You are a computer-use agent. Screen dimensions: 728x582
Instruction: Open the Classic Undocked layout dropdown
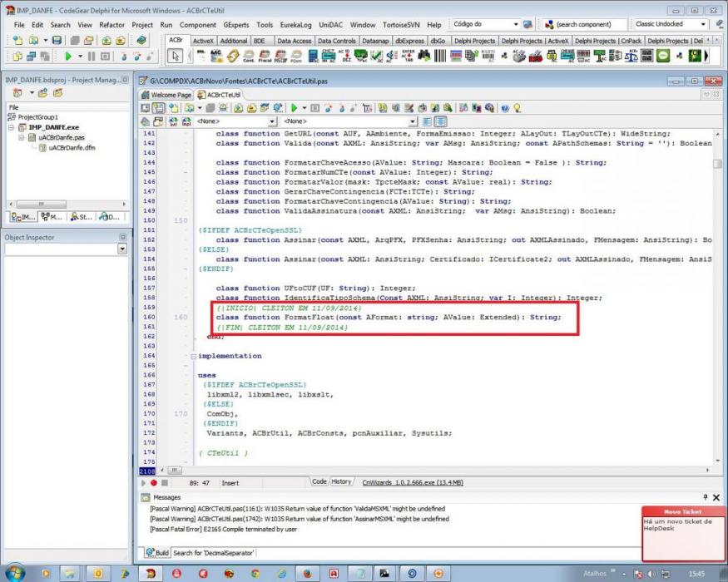pyautogui.click(x=703, y=24)
